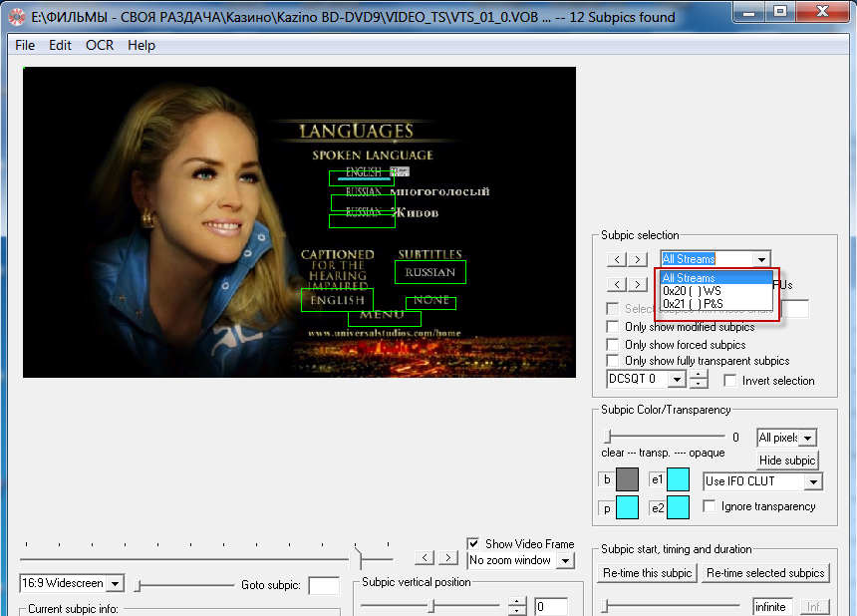This screenshot has height=616, width=857.
Task: Click the infinite duration field
Action: pyautogui.click(x=772, y=606)
